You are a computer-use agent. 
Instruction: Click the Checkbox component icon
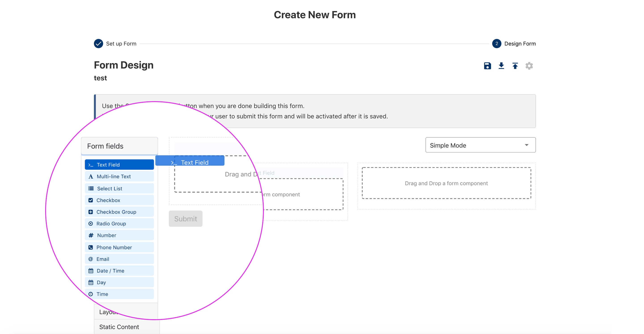tap(91, 200)
